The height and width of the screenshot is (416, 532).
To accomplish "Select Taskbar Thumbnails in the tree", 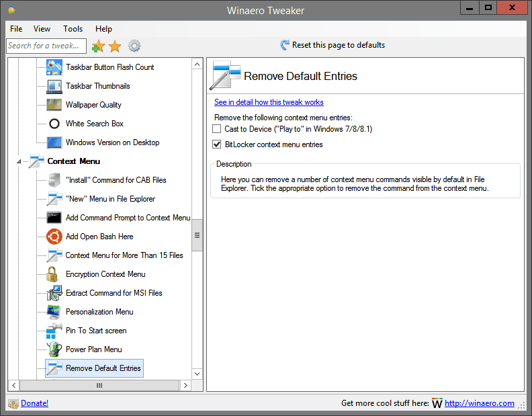I will 97,86.
